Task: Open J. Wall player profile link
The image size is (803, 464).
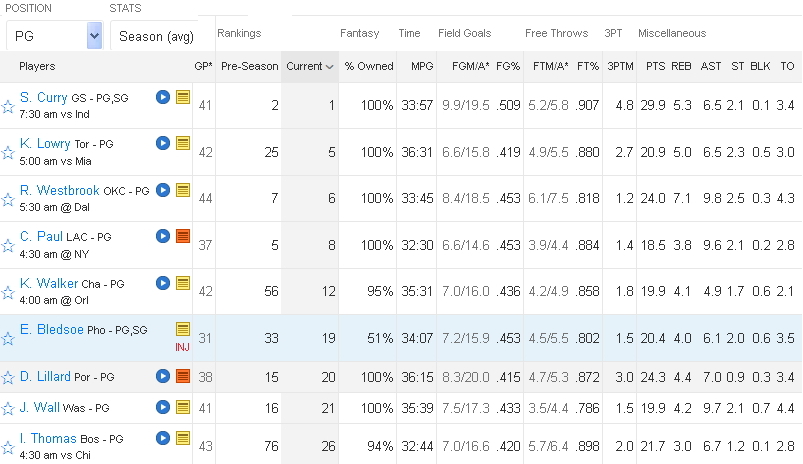Action: click(39, 408)
